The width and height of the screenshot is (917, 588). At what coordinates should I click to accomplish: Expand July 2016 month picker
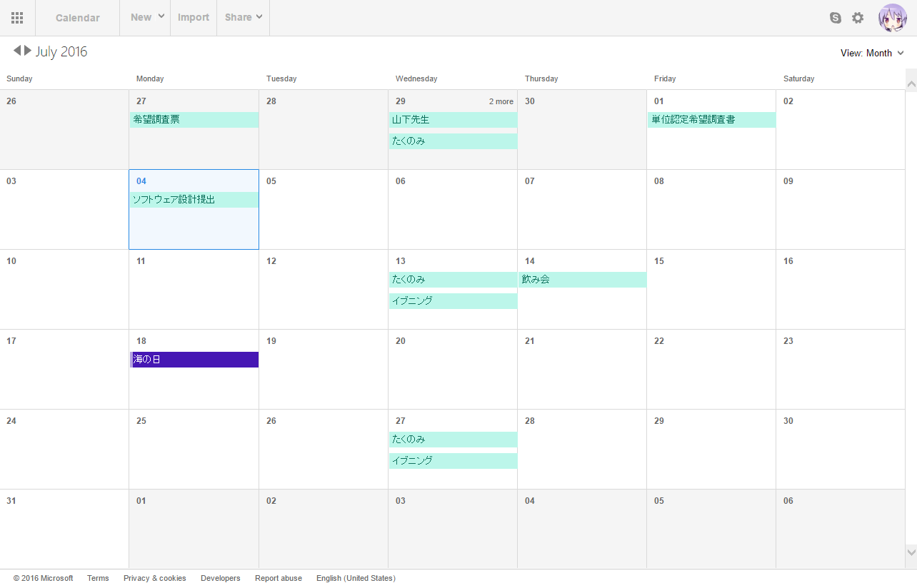tap(61, 51)
